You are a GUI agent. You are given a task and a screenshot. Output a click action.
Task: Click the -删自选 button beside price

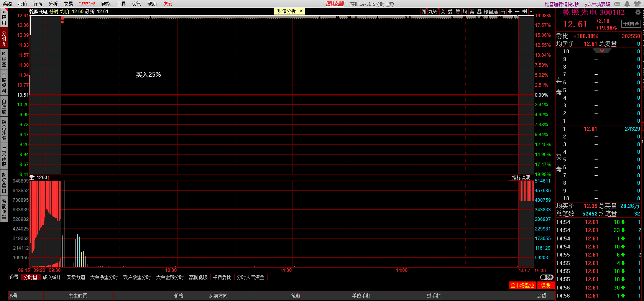[x=631, y=24]
